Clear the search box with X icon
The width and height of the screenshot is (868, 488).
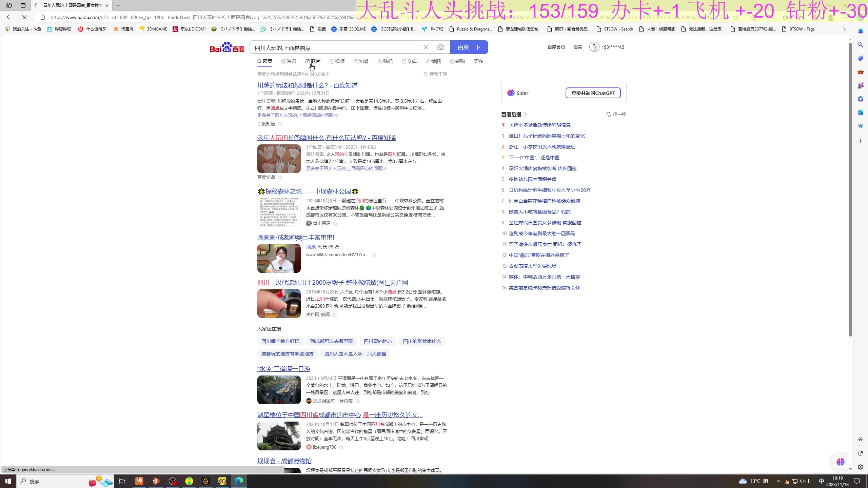(x=426, y=47)
